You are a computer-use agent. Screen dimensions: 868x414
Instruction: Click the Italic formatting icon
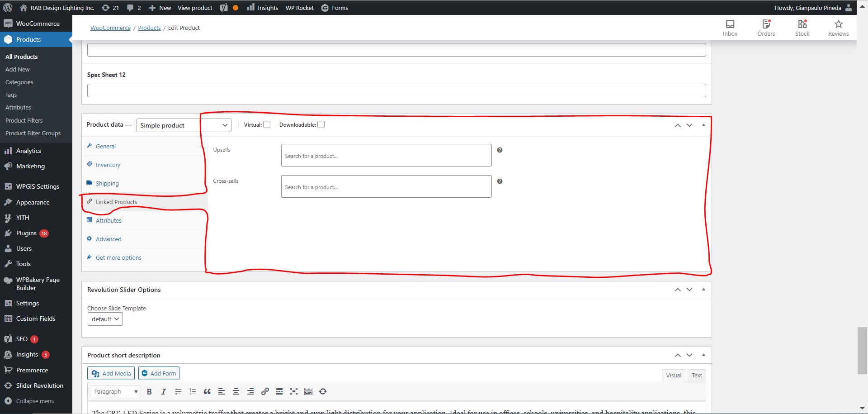pyautogui.click(x=164, y=392)
